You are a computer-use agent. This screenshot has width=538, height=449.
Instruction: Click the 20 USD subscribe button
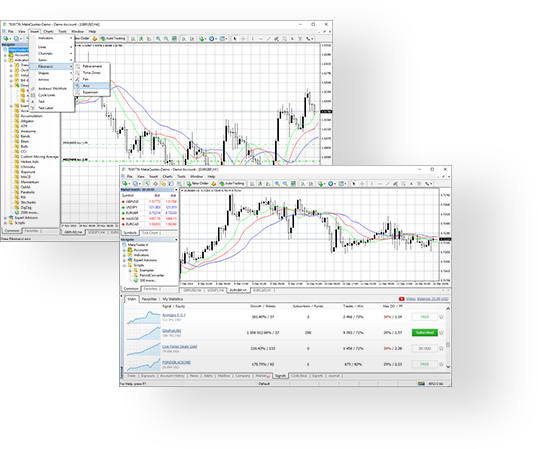click(424, 348)
